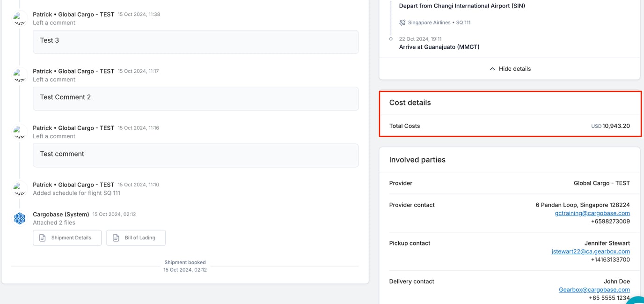Click the avatar beside the flight SQ 111 schedule entry
Viewport: 644px width, 304px height.
(19, 189)
